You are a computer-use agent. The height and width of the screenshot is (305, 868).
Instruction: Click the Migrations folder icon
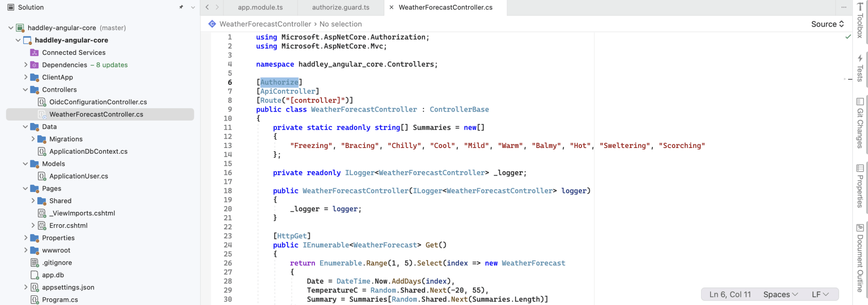(x=42, y=139)
